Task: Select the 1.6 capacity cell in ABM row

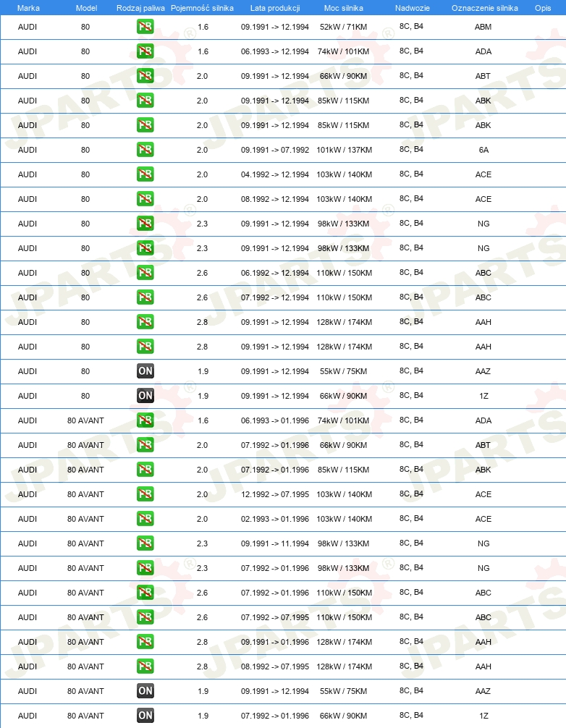Action: click(203, 27)
